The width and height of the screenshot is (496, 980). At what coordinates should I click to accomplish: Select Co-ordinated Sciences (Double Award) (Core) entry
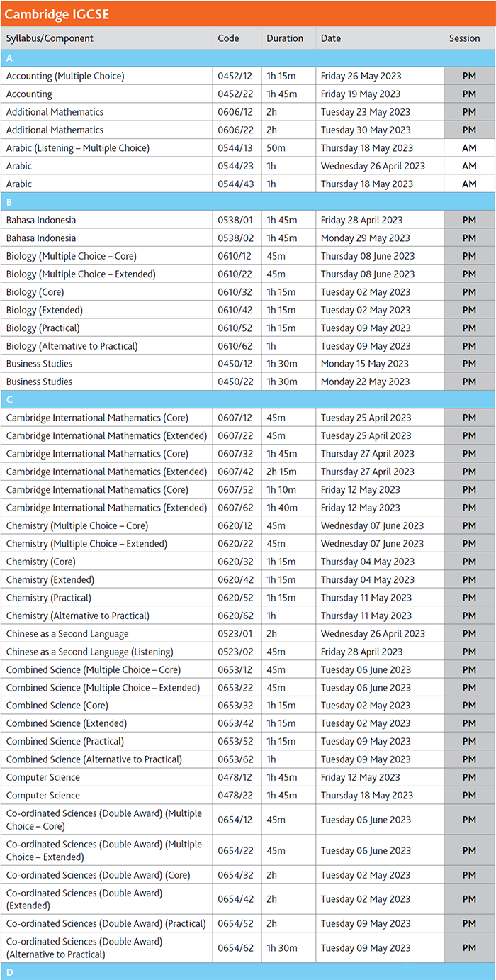click(98, 875)
